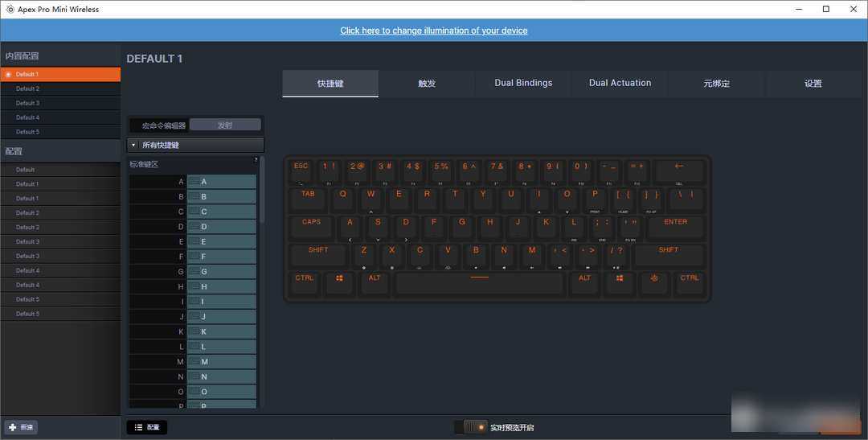868x440 pixels.
Task: Select the active Default 1 radio indicator
Action: coord(8,74)
